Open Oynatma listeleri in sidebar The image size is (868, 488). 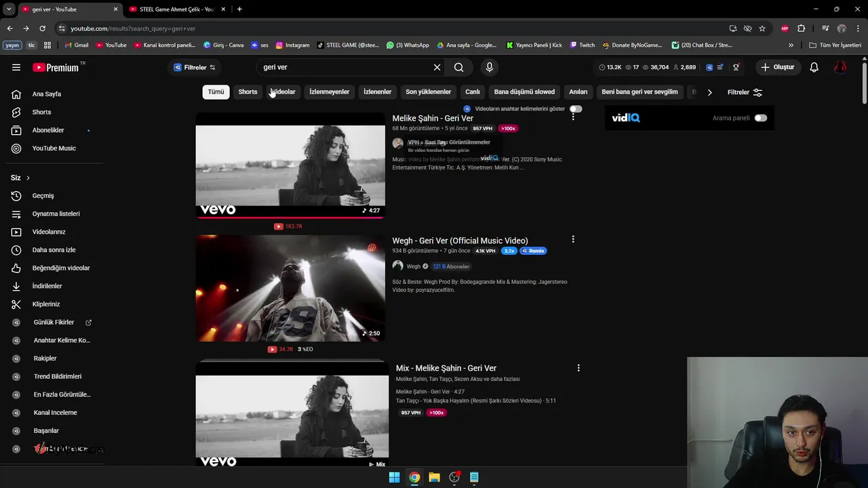point(56,213)
